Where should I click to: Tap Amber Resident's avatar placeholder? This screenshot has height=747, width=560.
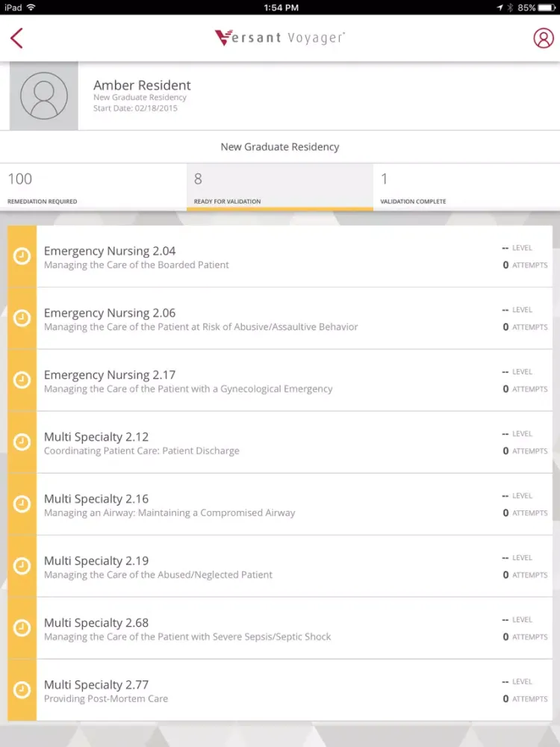[x=43, y=96]
